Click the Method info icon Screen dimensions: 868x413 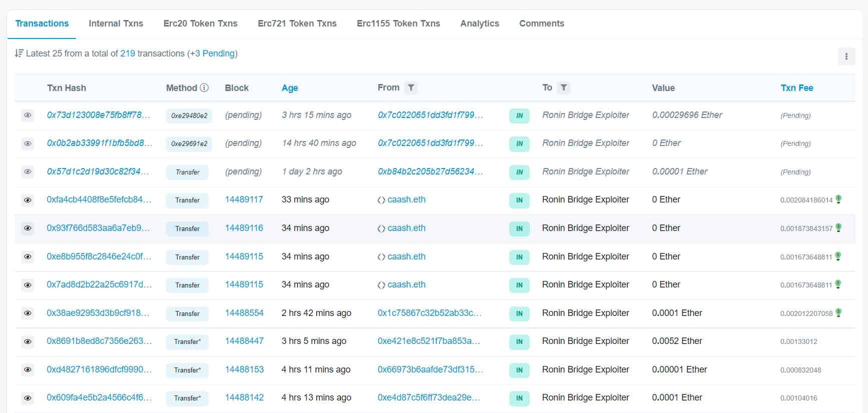coord(204,88)
